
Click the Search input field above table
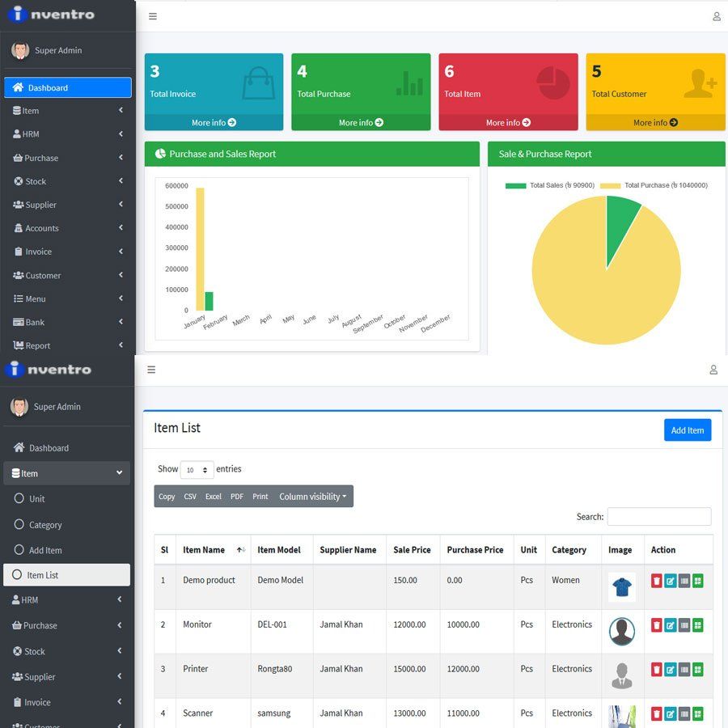point(658,516)
